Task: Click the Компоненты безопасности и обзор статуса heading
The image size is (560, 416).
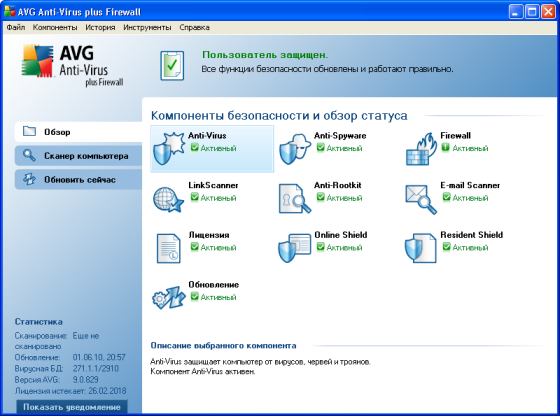Action: (279, 116)
